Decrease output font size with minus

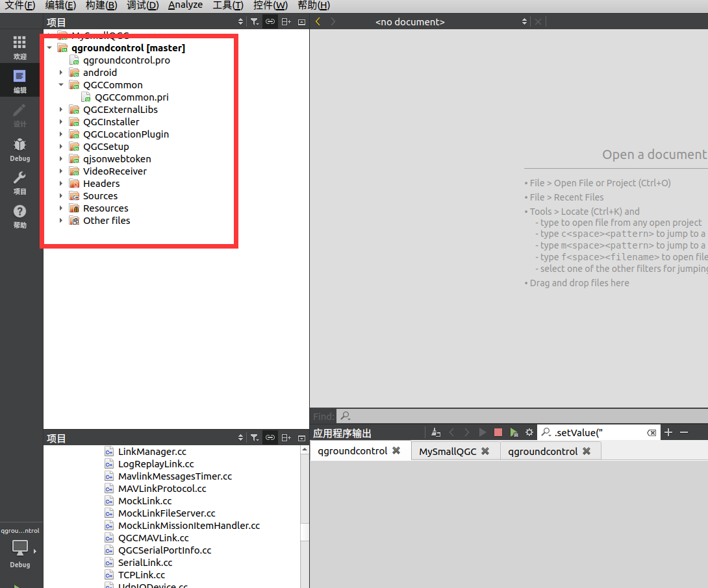click(x=683, y=432)
